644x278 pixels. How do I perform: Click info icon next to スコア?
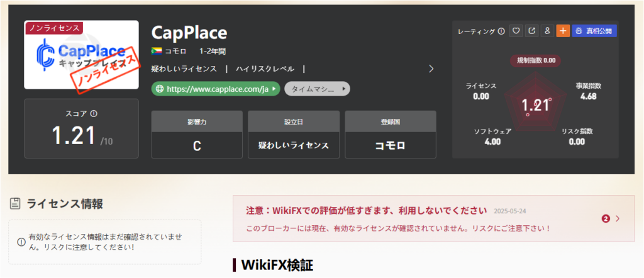(x=94, y=114)
